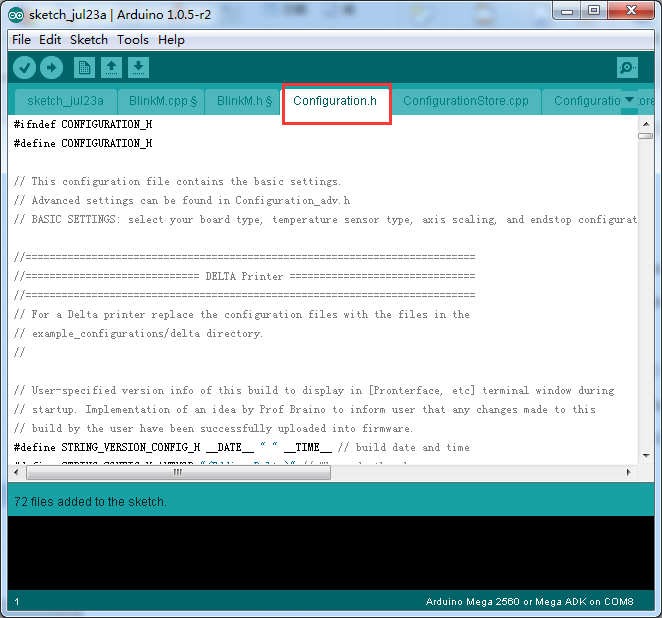Click the 'Advanced settings can be found' comment
662x618 pixels.
(x=182, y=201)
